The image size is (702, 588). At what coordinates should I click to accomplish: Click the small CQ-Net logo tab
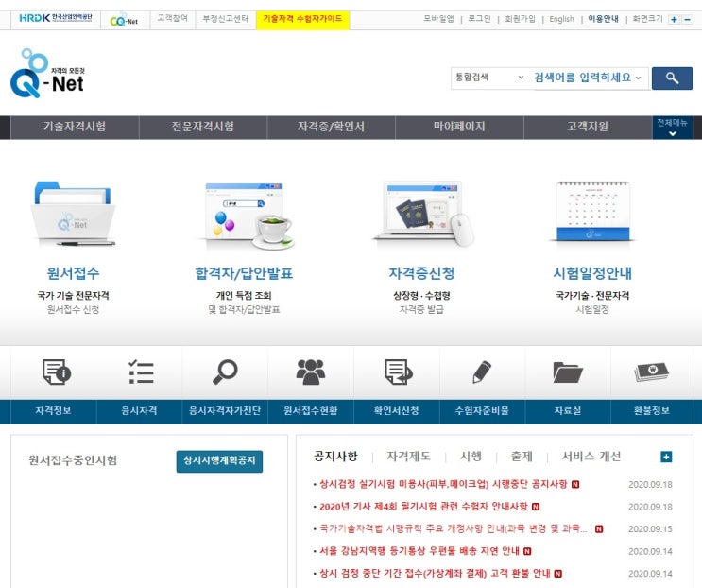coord(124,20)
